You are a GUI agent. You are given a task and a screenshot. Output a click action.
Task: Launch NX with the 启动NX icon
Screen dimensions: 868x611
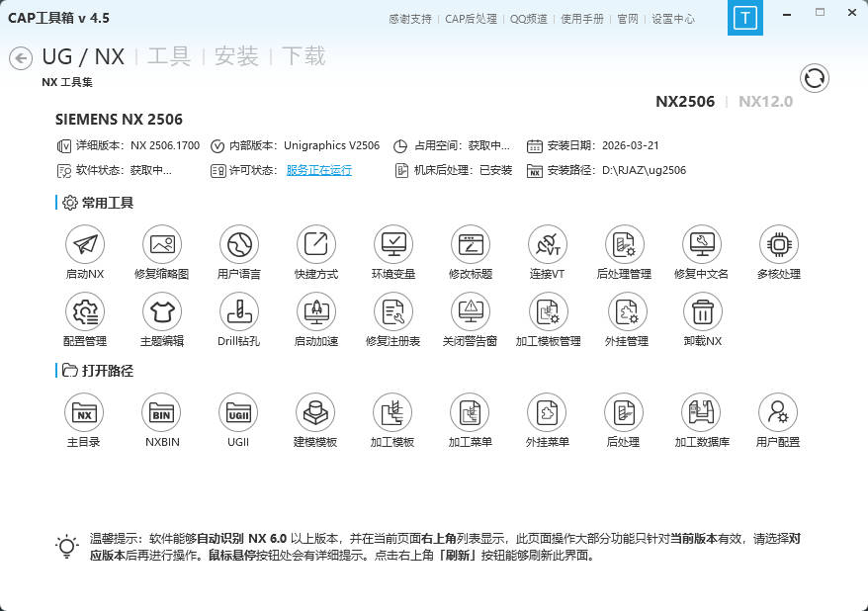(x=85, y=244)
